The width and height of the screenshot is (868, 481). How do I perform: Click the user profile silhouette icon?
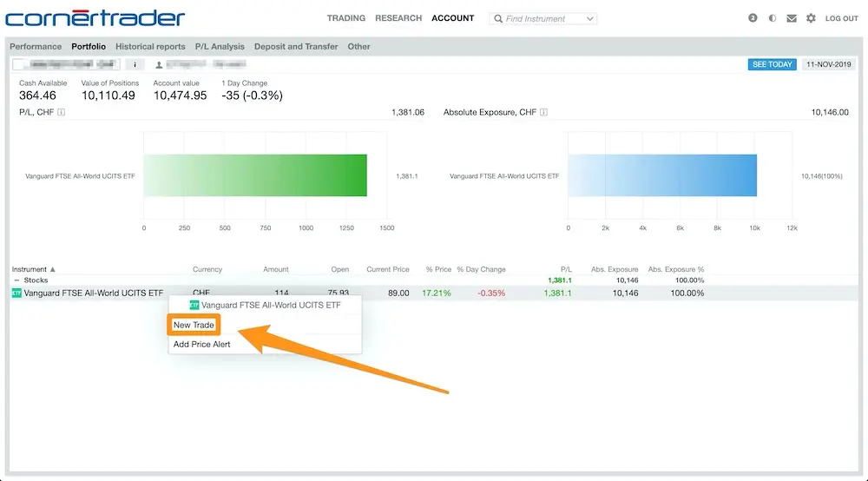(x=159, y=65)
